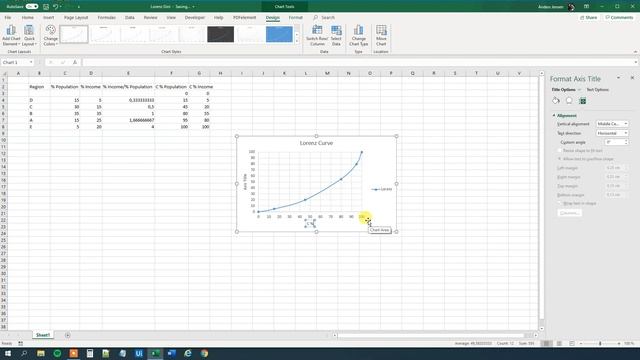Open UiPath taskbar icon
640x360 pixels.
[139, 353]
